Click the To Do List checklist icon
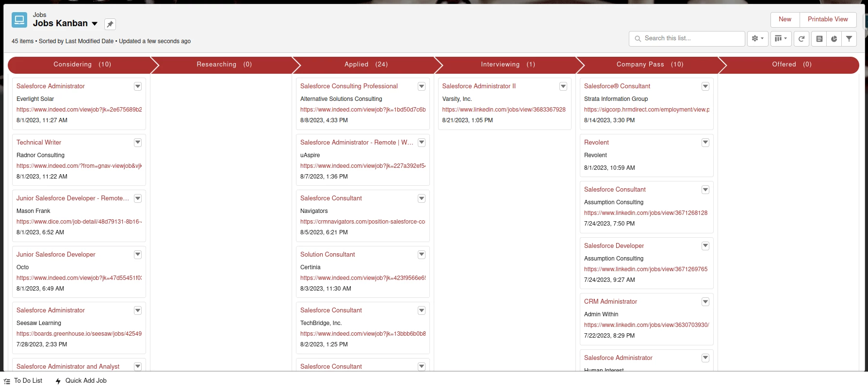This screenshot has height=391, width=868. 7,381
